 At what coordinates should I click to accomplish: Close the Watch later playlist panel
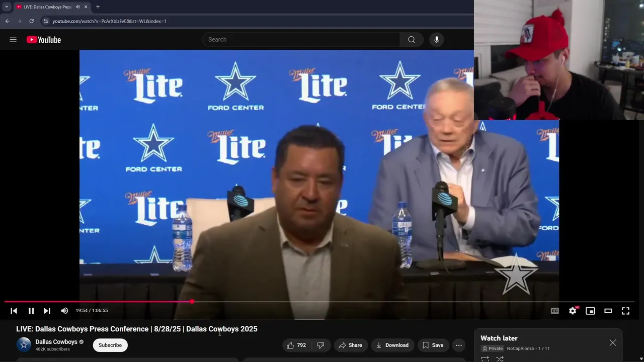[613, 342]
